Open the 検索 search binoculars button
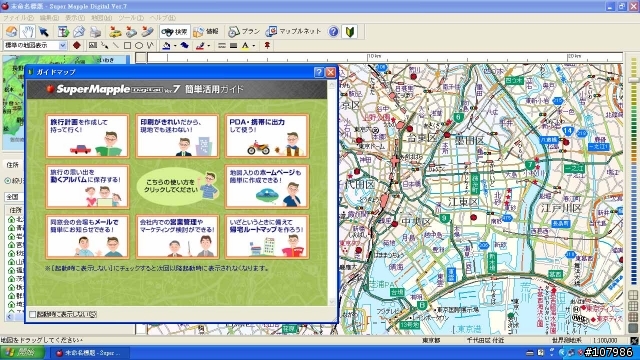640x360 pixels. (x=174, y=31)
